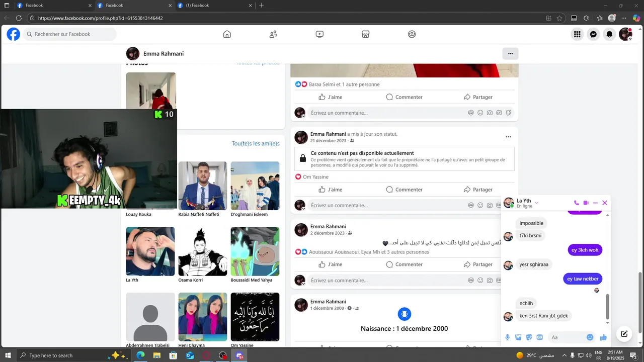Open the Friends icon in top navigation

pyautogui.click(x=273, y=34)
